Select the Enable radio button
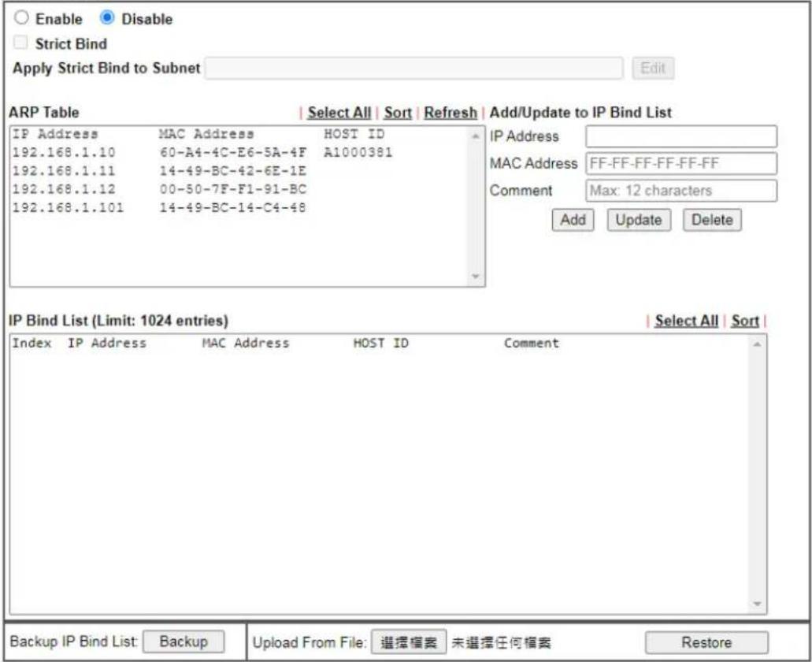 click(21, 18)
